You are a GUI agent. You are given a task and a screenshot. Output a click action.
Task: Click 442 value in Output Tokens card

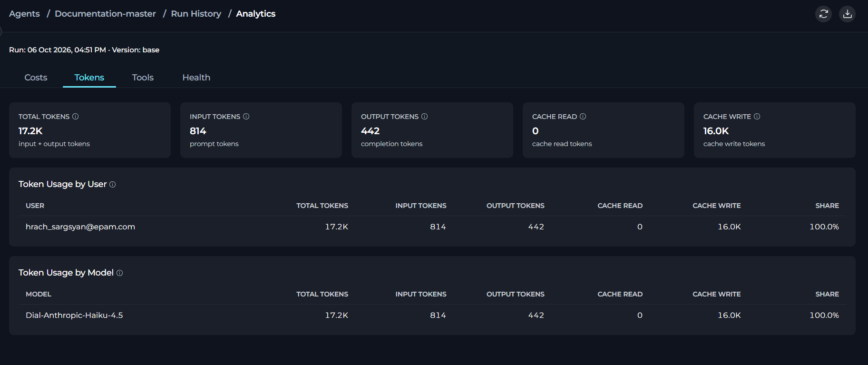[x=370, y=131]
